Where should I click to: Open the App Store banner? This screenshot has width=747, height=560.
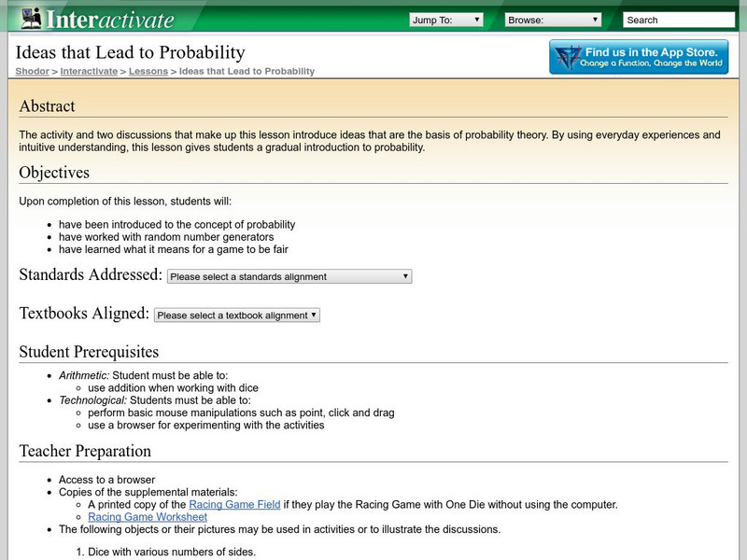tap(639, 57)
